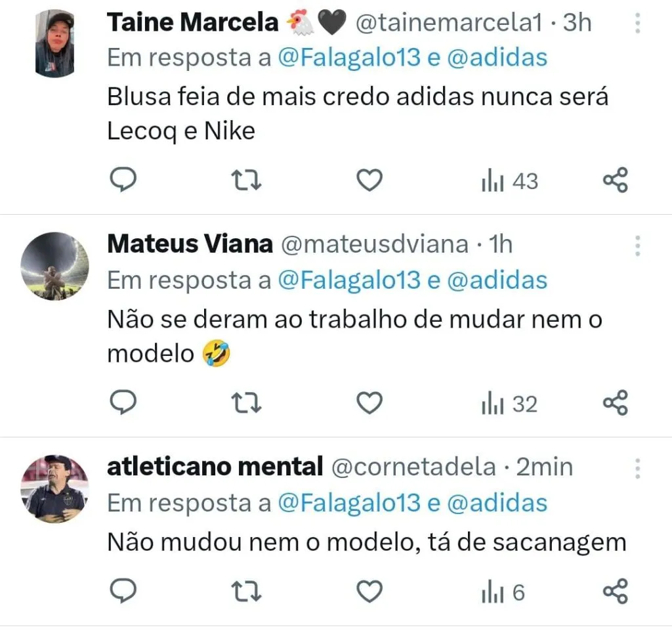Image resolution: width=672 pixels, height=631 pixels.
Task: Like atleticano mental's tweet
Action: coord(369,592)
